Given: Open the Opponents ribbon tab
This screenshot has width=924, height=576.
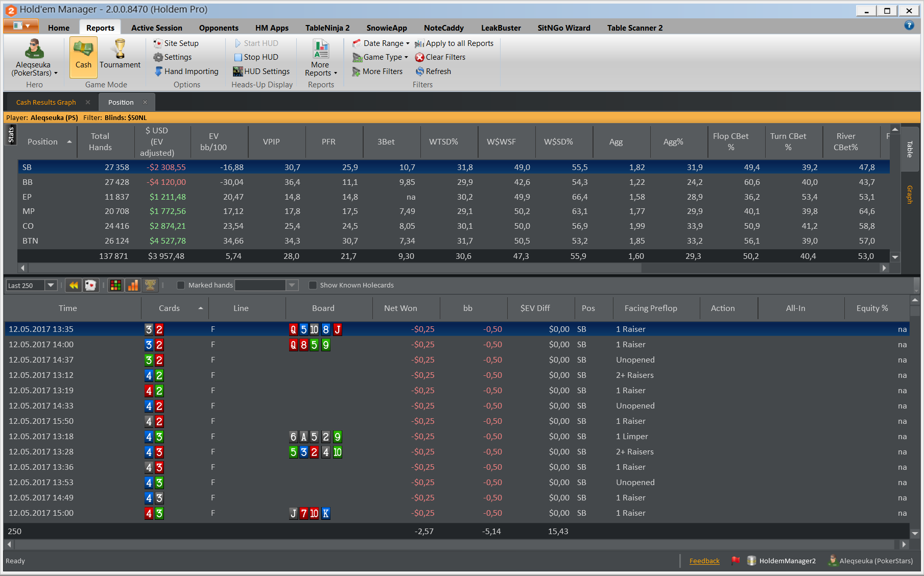Looking at the screenshot, I should click(x=219, y=28).
